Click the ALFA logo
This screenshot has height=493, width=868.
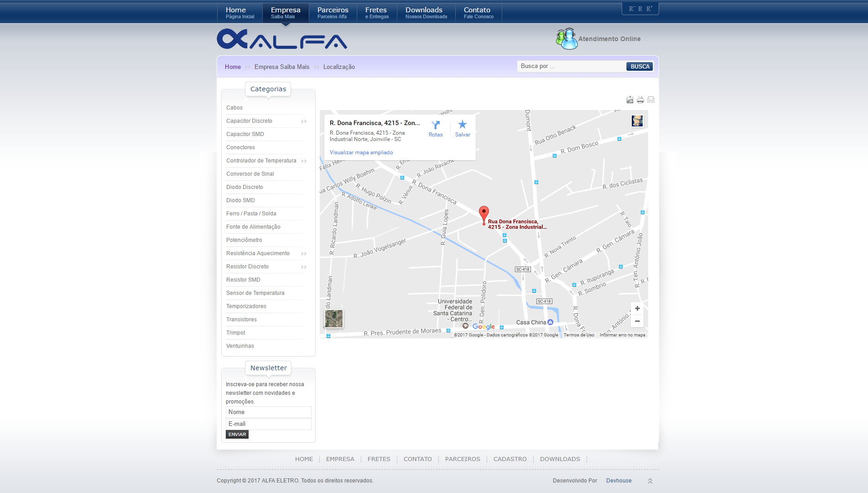tap(282, 39)
